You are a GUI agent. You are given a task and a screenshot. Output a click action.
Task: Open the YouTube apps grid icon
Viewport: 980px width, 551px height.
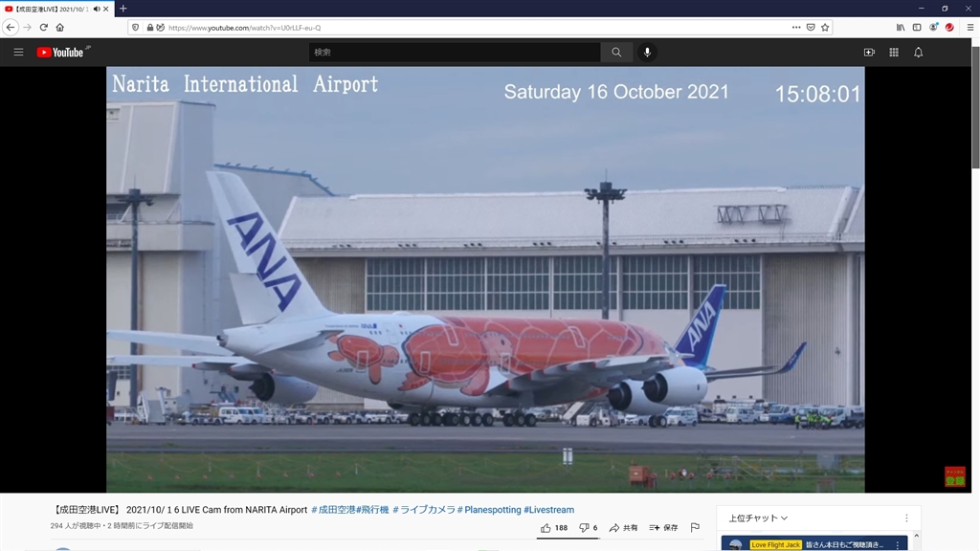pos(894,53)
